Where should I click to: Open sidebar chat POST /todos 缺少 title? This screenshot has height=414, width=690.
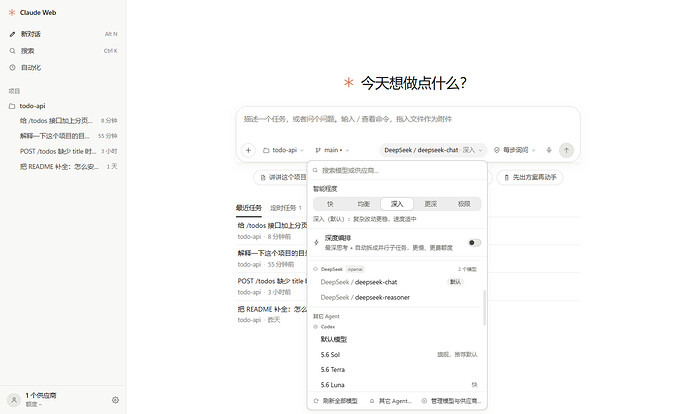(68, 151)
